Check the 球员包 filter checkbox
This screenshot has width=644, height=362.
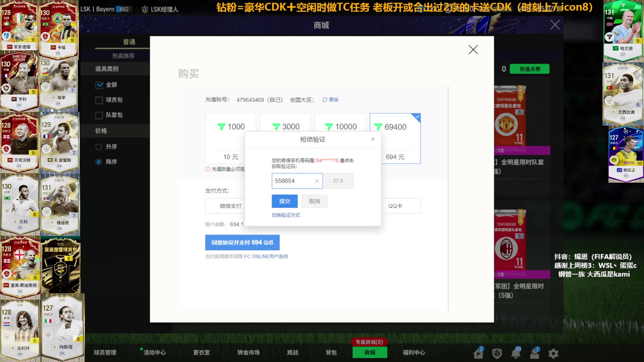[x=99, y=100]
